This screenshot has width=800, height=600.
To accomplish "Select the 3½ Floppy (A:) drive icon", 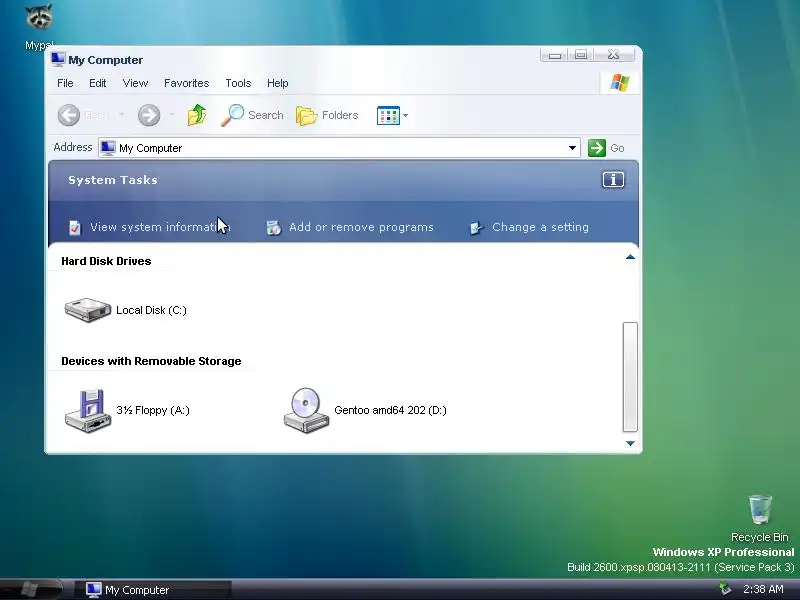I will pyautogui.click(x=88, y=411).
